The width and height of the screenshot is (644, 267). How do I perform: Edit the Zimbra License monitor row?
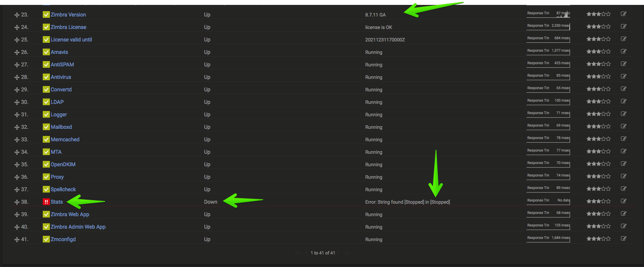point(624,27)
